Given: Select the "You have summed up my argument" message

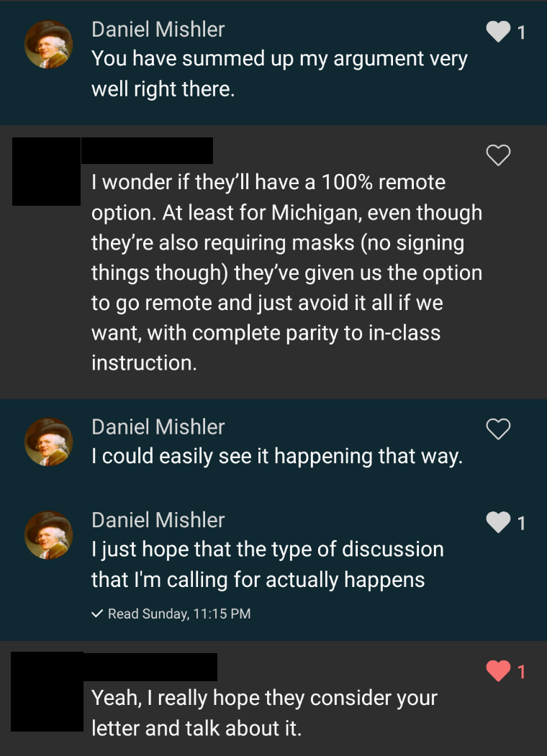Looking at the screenshot, I should click(x=279, y=74).
